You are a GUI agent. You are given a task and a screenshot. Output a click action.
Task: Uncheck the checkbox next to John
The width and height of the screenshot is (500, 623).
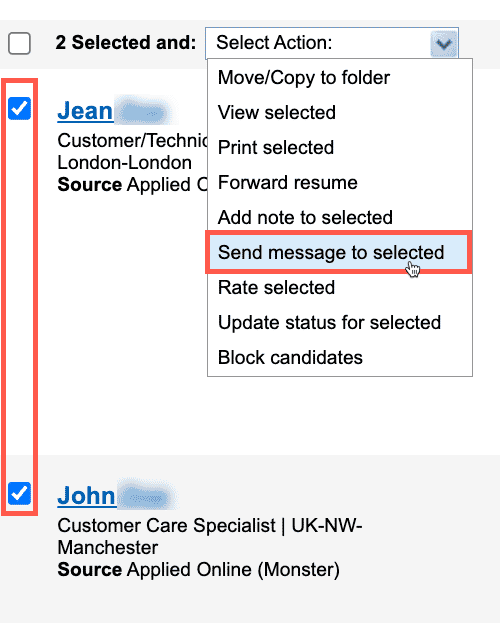[x=19, y=493]
